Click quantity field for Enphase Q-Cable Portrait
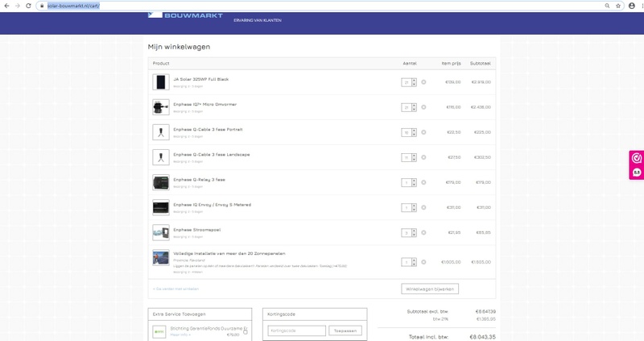Image resolution: width=644 pixels, height=341 pixels. tap(407, 132)
